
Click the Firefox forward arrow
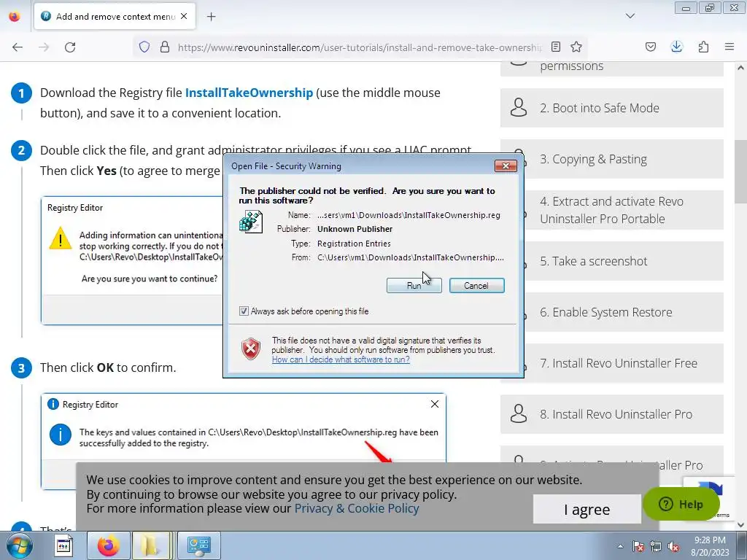click(x=44, y=47)
